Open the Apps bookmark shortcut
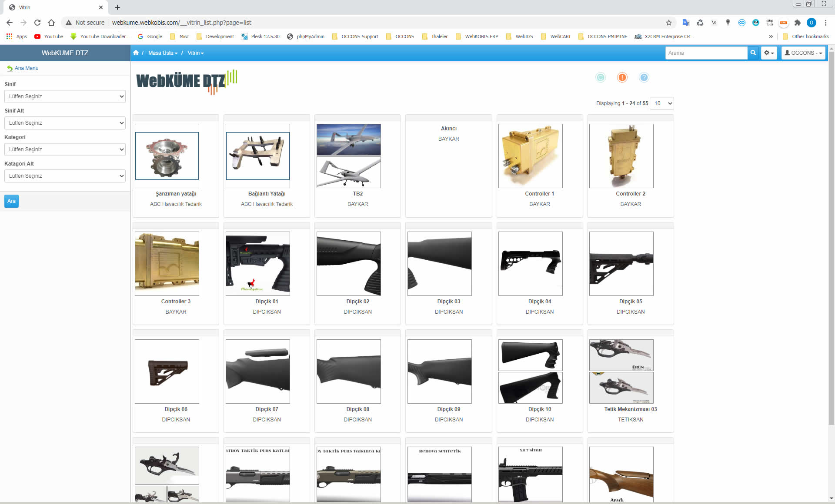The image size is (835, 504). pos(17,36)
